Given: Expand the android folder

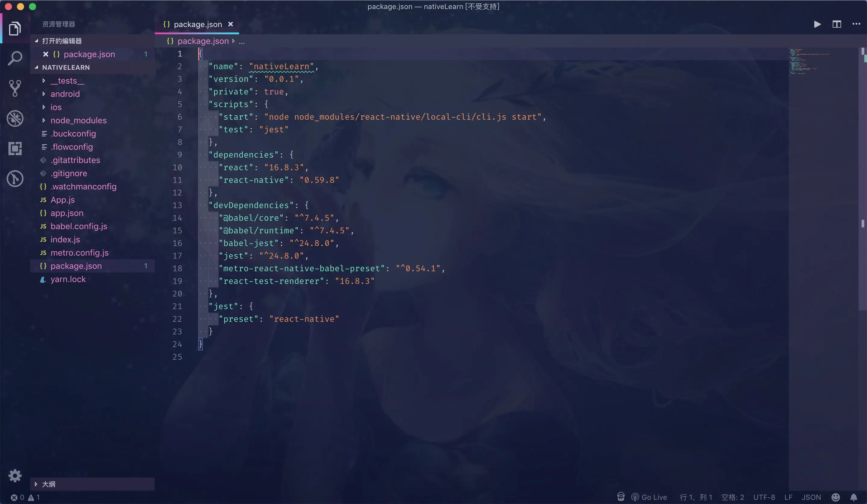Looking at the screenshot, I should click(x=65, y=94).
